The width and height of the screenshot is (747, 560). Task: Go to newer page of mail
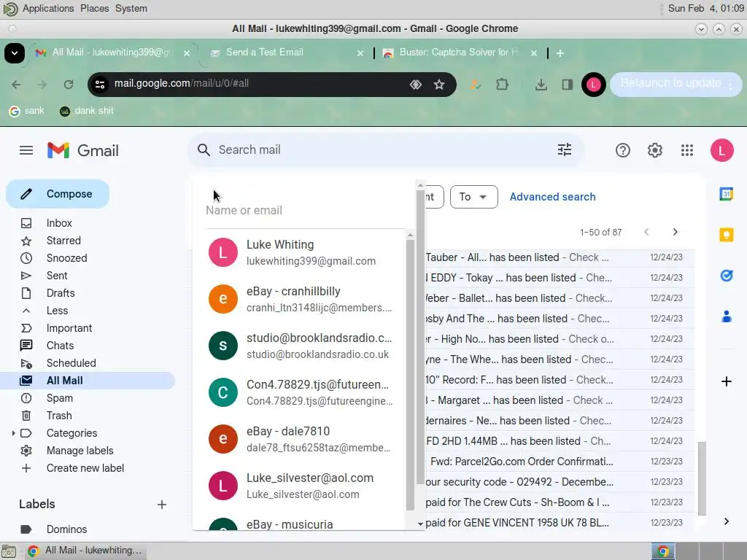pyautogui.click(x=646, y=232)
